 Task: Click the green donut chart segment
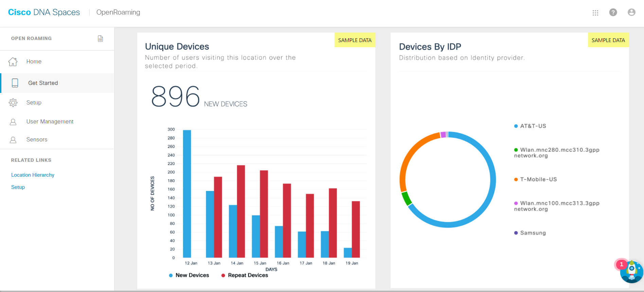pos(407,199)
